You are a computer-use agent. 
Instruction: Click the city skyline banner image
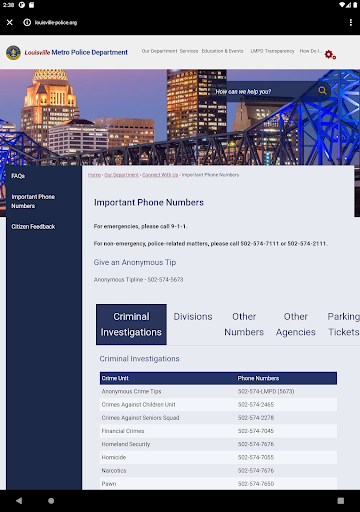(180, 117)
